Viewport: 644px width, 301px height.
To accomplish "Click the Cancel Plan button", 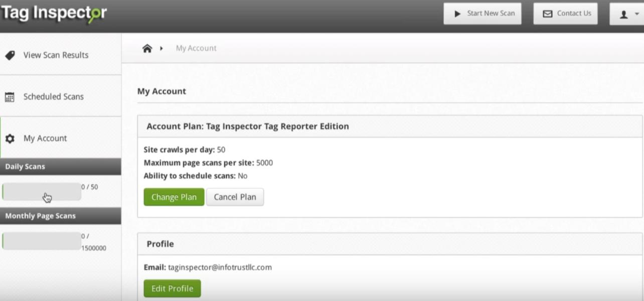I will coord(235,197).
